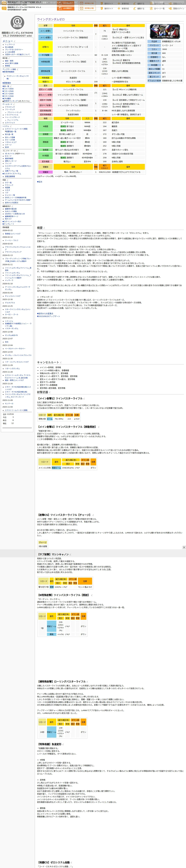
Task: Expand the ▼CPU機体 list
Action: tap(7, 99)
